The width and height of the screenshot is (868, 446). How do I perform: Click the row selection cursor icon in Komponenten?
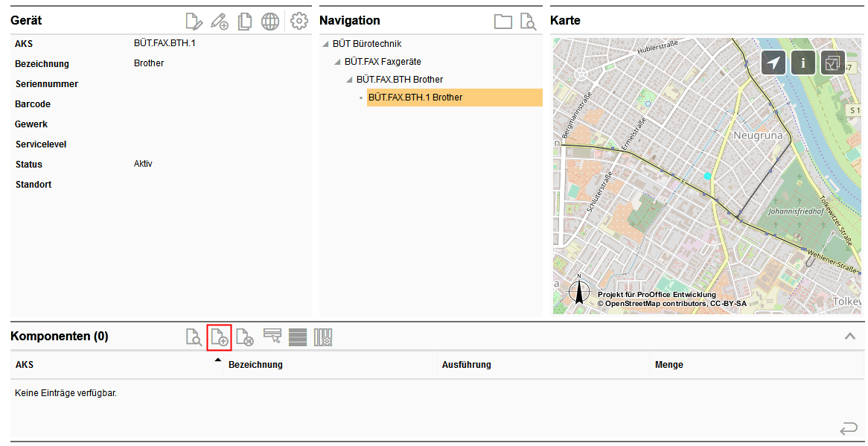pyautogui.click(x=272, y=337)
